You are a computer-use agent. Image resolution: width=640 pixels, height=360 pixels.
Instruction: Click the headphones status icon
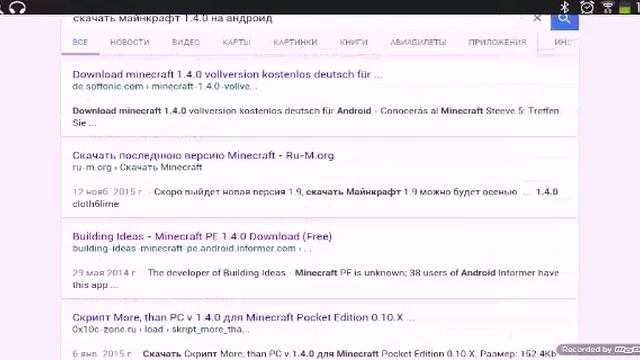(x=17, y=7)
